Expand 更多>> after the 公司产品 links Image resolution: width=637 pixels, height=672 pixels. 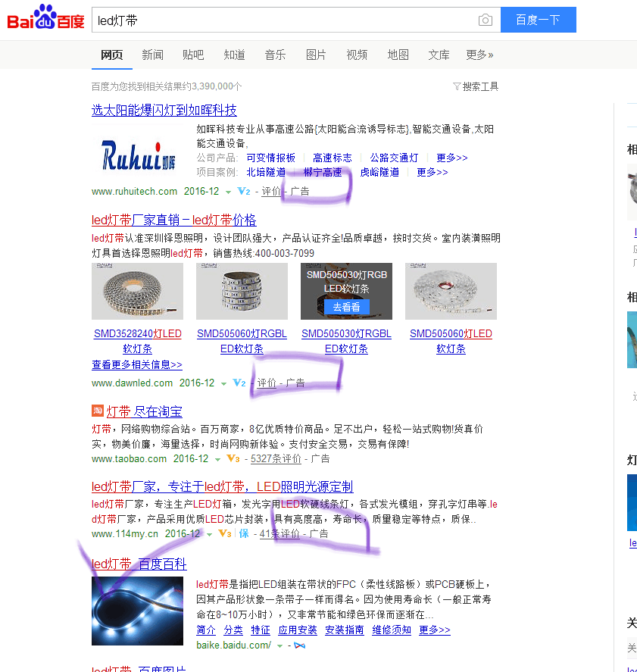[x=451, y=159]
